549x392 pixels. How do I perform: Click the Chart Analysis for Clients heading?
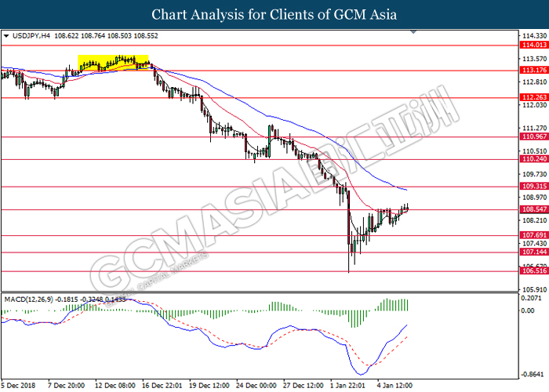click(x=274, y=14)
